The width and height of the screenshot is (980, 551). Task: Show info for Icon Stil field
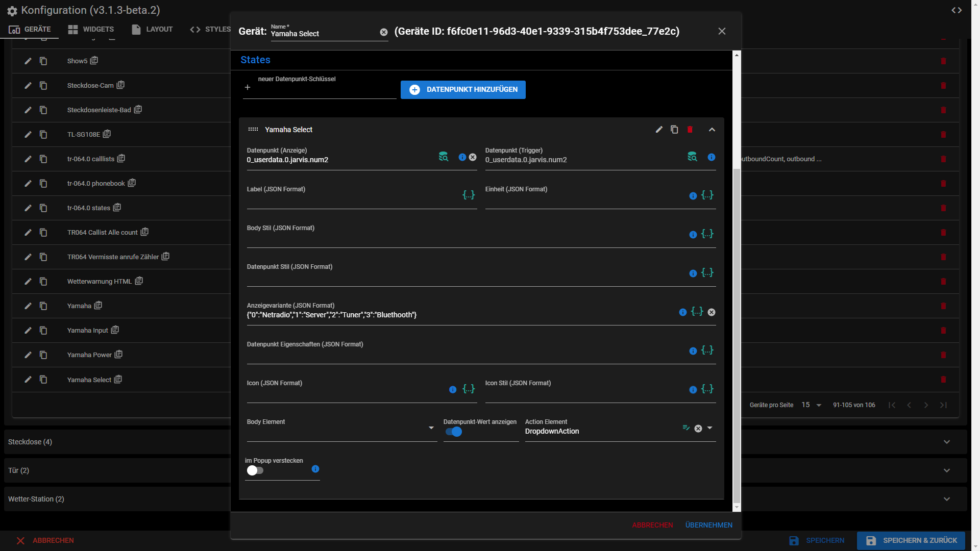[693, 390]
